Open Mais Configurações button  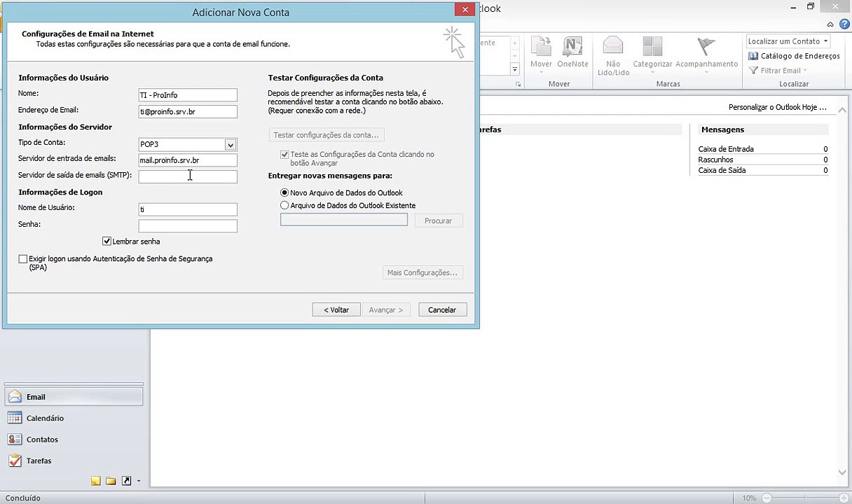(x=422, y=273)
